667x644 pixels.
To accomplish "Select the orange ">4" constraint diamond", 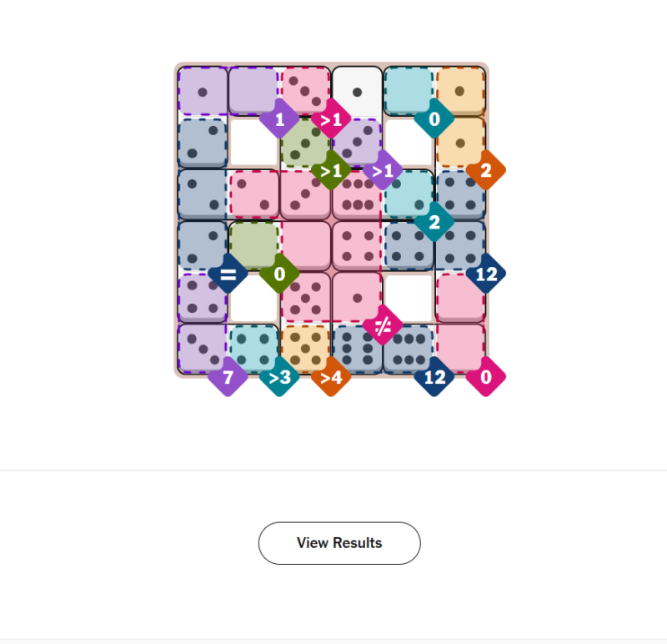I will (331, 376).
